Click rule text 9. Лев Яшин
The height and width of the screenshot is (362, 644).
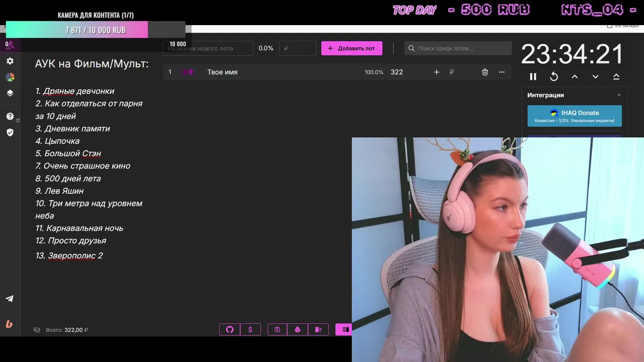coord(59,191)
